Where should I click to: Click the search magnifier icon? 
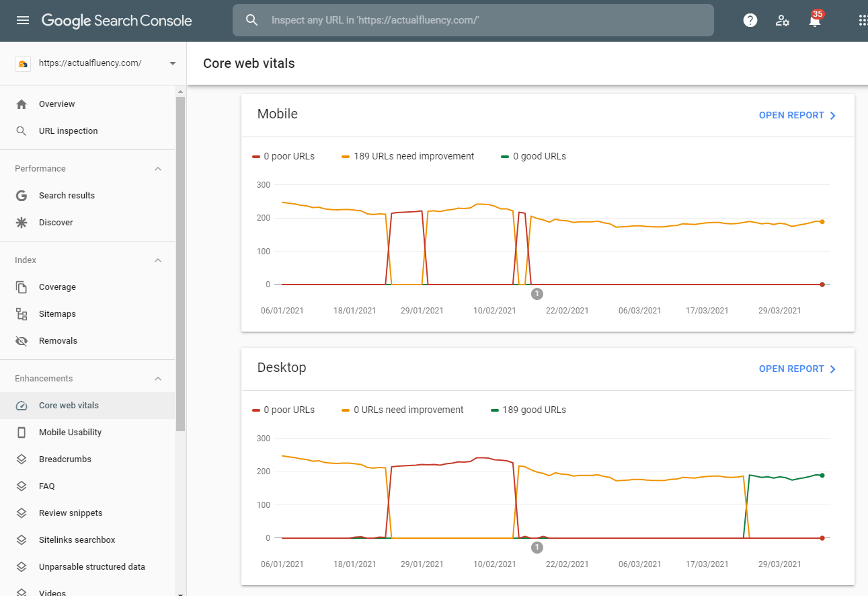point(251,20)
